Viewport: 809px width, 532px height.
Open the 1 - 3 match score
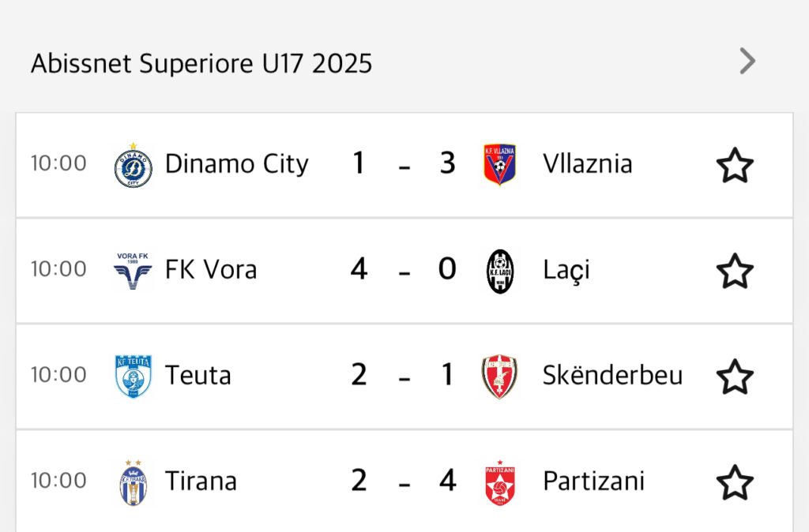[x=404, y=164]
